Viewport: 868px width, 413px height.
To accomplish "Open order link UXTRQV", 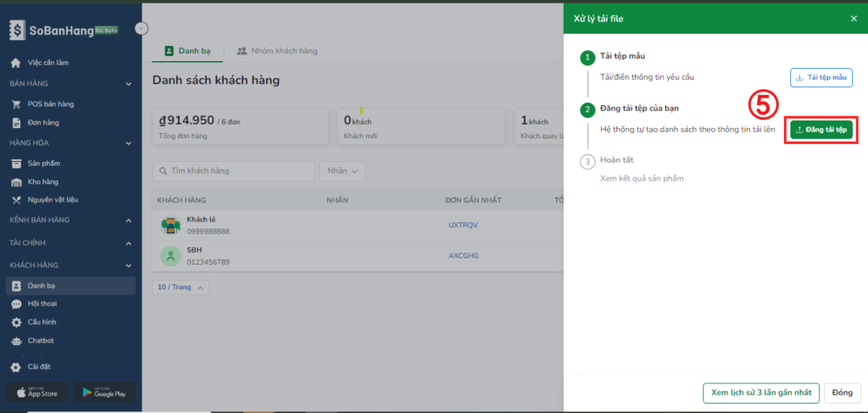I will pyautogui.click(x=463, y=225).
